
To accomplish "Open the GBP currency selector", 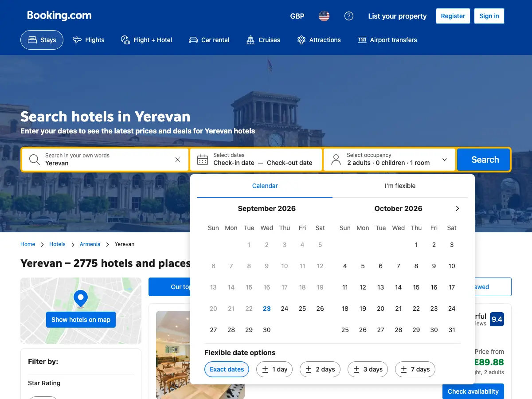I will click(297, 16).
